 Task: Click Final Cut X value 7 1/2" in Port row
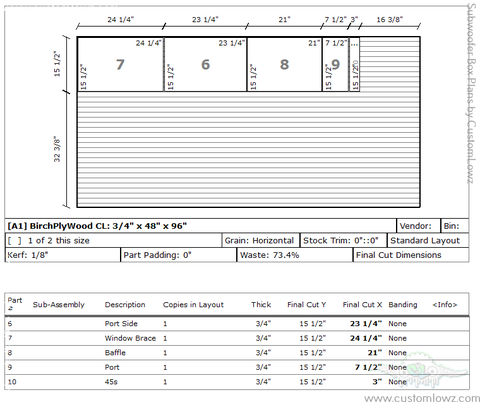[368, 367]
